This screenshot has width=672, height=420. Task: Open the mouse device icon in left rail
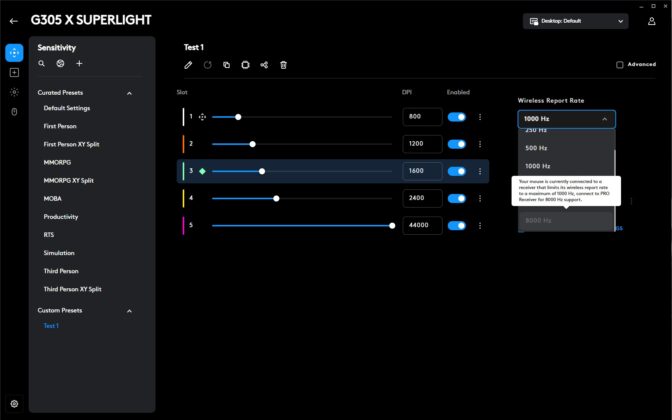tap(14, 112)
